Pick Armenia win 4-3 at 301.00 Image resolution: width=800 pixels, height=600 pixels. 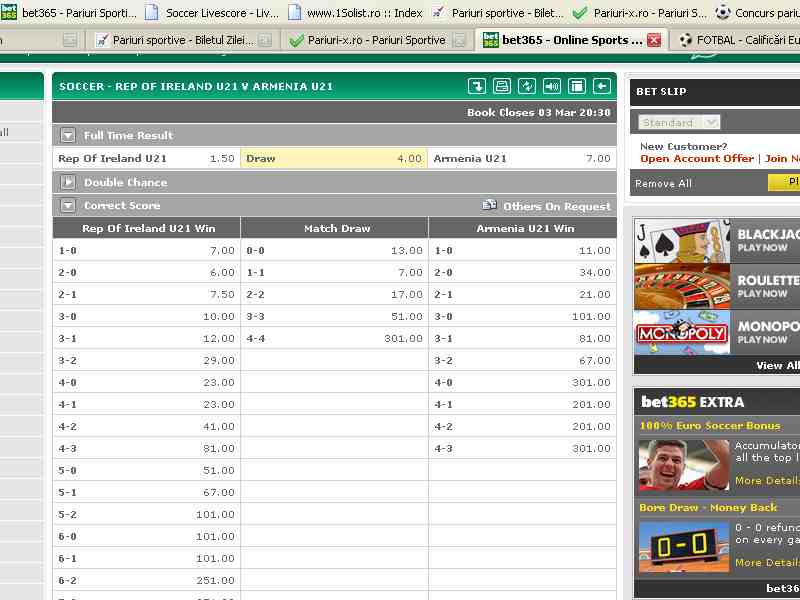(x=522, y=448)
